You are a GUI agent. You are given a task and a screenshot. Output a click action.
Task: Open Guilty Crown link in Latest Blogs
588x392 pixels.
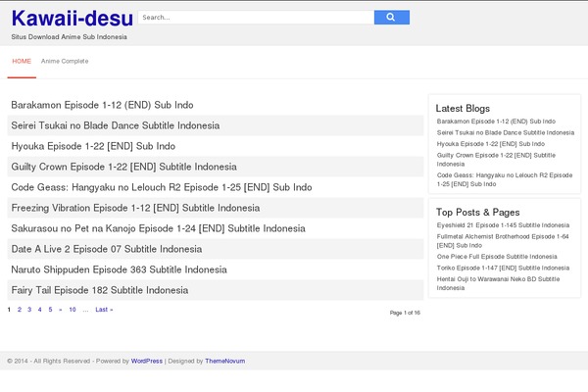[496, 160]
